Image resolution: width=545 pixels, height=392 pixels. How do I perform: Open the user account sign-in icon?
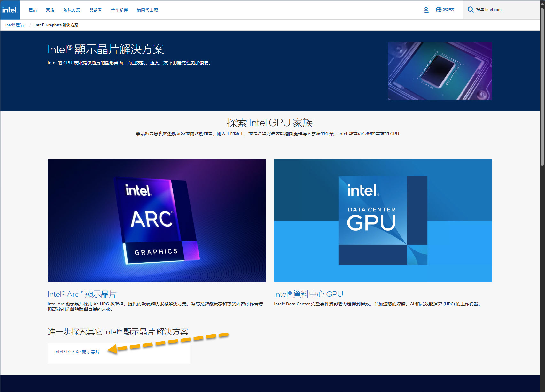[426, 10]
